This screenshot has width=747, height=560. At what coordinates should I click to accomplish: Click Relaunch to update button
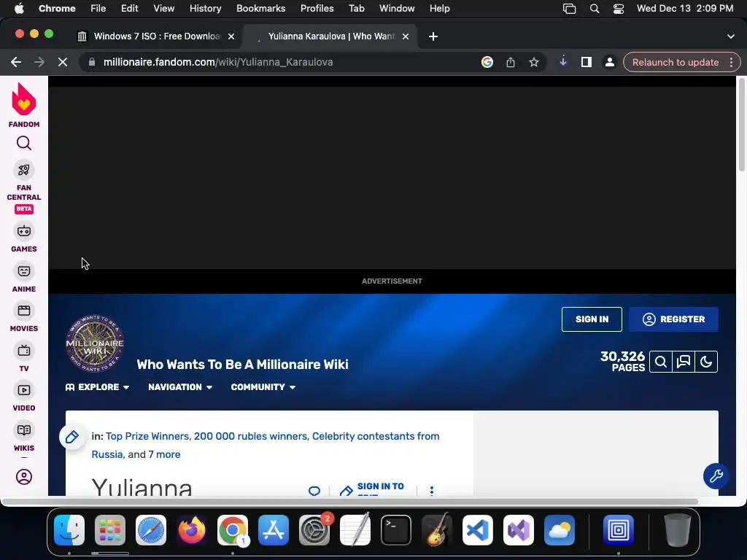tap(675, 63)
